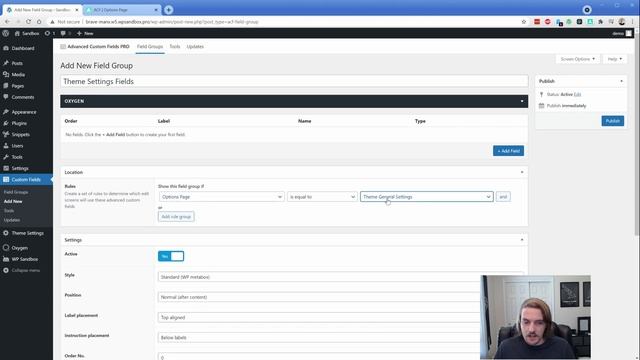Screen dimensions: 640x360
Task: Open the Options Page rule parameter dropdown
Action: click(222, 197)
